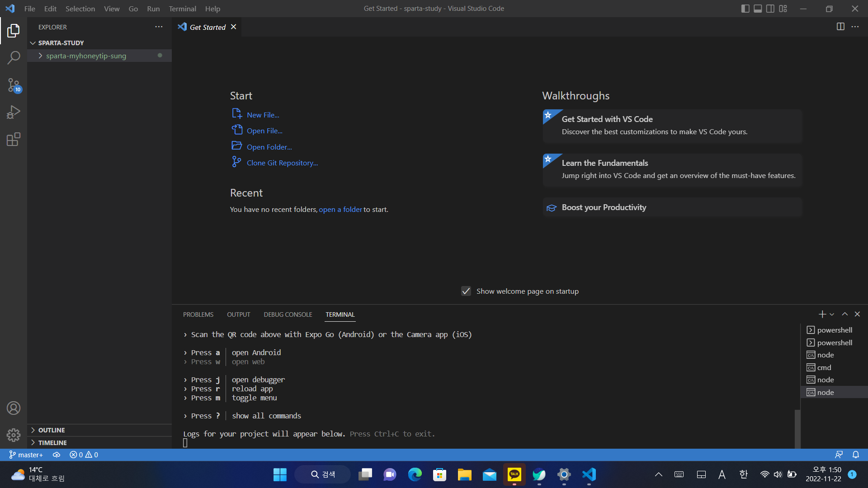Select the highlighted node terminal entry
This screenshot has width=868, height=488.
pos(834,392)
